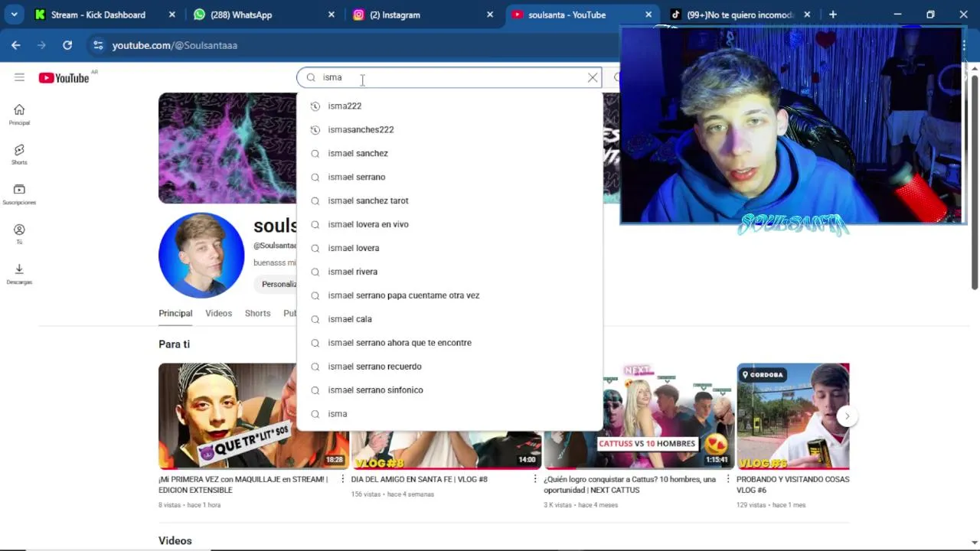This screenshot has width=980, height=551.
Task: Switch to Stream - Kick Dashboard tab
Action: click(98, 15)
